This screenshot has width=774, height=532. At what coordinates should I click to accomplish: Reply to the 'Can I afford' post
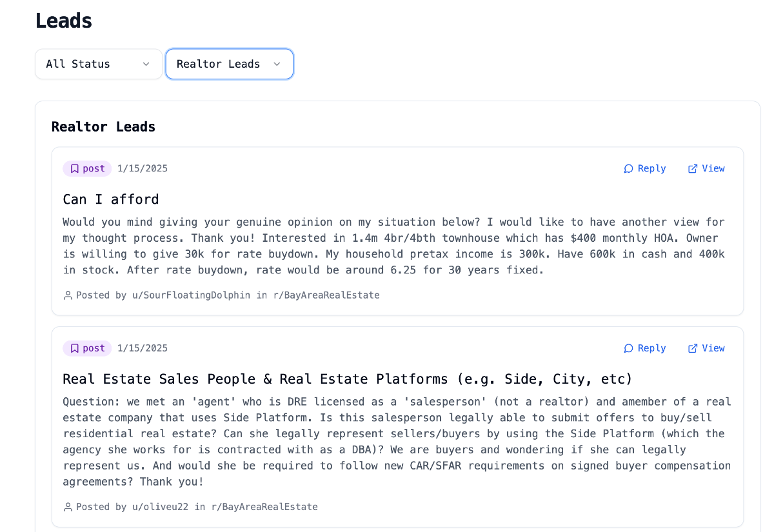point(645,168)
